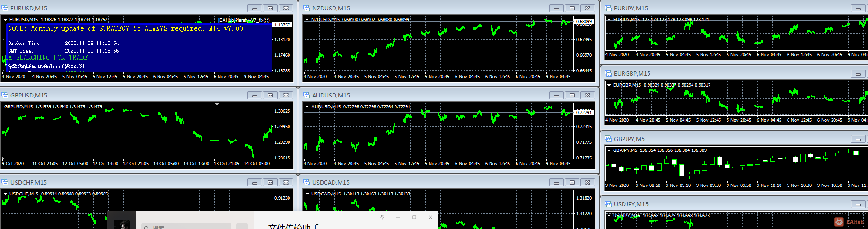
Task: Click GMT Time value 2020.11.09 11:18:56
Action: coord(92,51)
